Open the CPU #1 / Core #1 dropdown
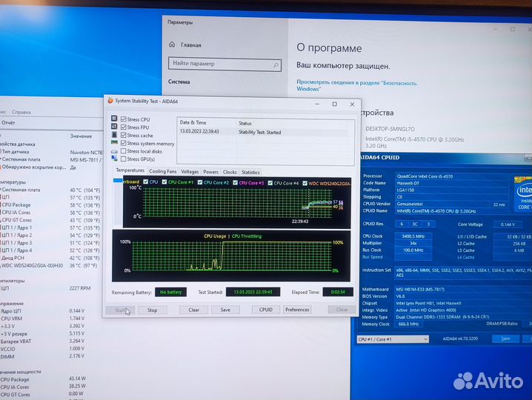The height and width of the screenshot is (400, 532). (x=393, y=339)
